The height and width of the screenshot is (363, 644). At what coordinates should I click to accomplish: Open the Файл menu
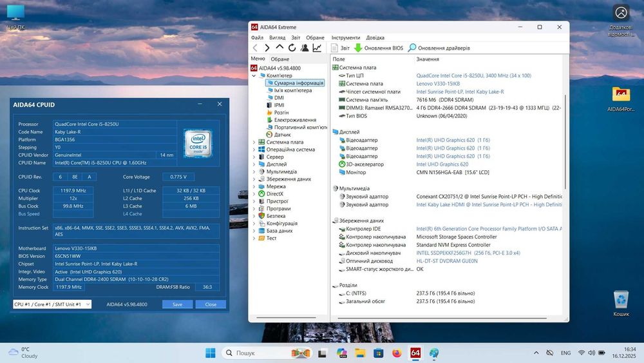[x=257, y=37]
